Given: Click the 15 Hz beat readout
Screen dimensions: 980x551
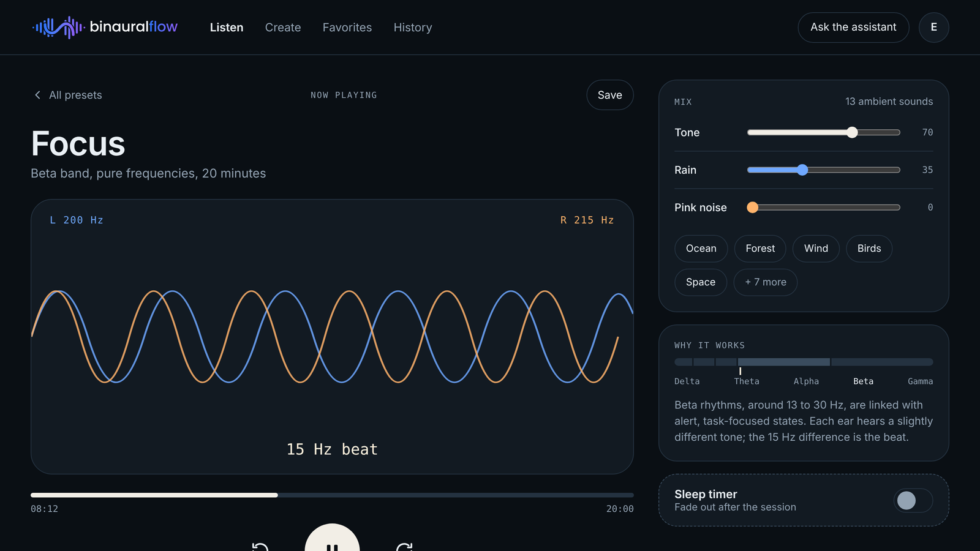Looking at the screenshot, I should pyautogui.click(x=332, y=449).
